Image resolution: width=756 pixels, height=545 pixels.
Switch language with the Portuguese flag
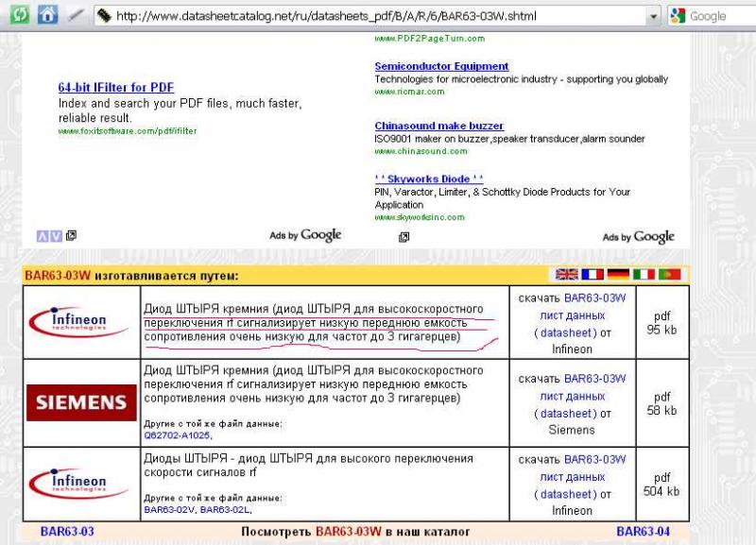click(670, 274)
